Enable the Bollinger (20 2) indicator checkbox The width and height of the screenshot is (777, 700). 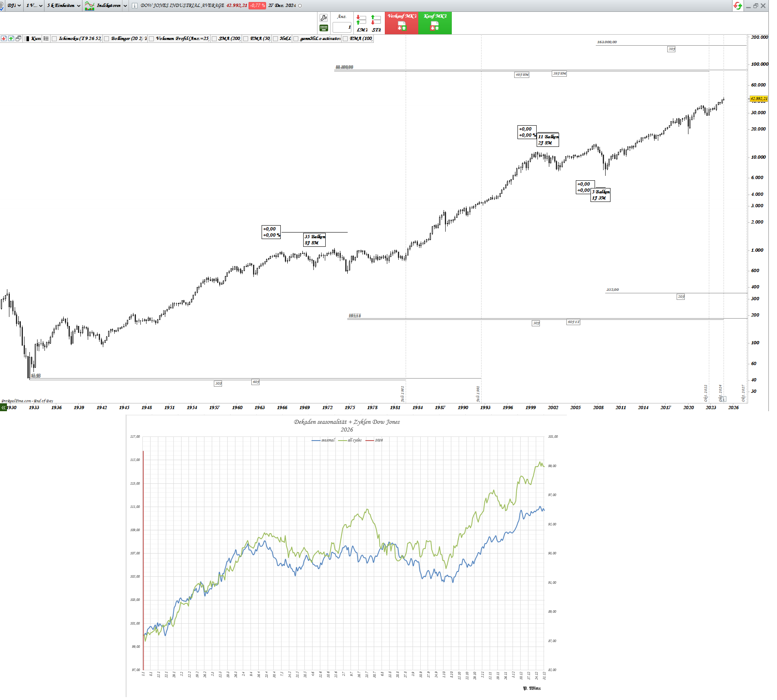tap(107, 39)
